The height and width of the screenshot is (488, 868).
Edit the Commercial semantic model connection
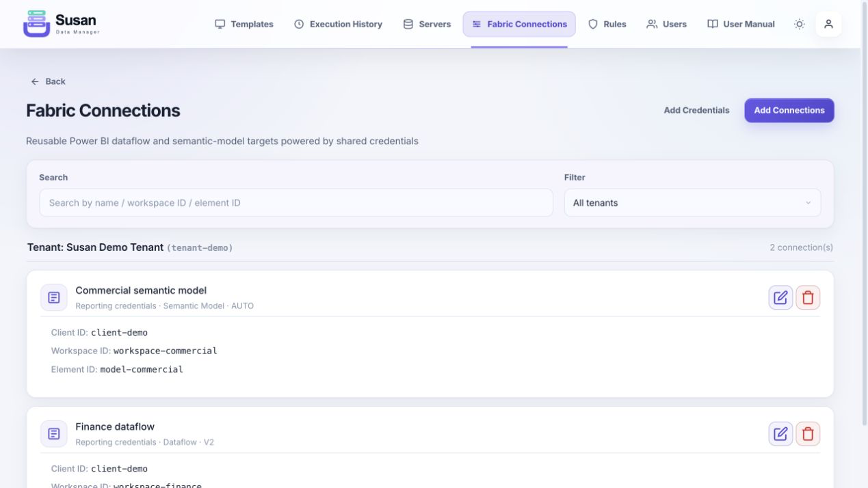coord(780,297)
